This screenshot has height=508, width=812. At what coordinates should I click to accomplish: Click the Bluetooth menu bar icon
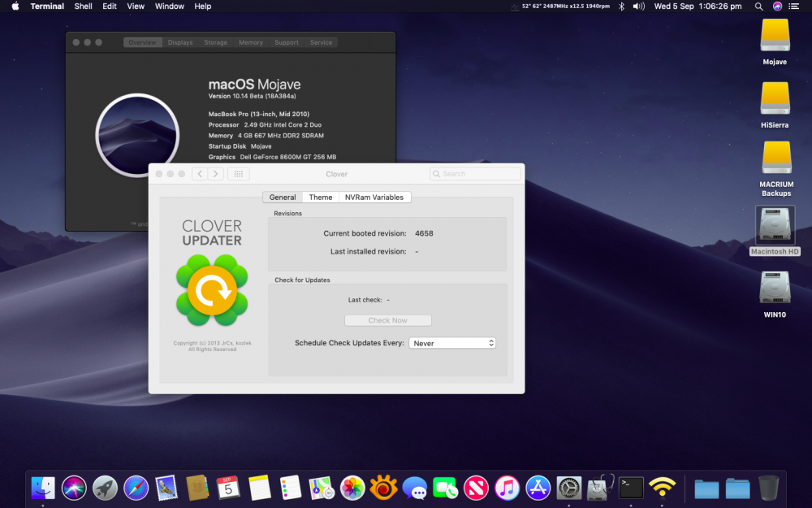click(x=621, y=7)
